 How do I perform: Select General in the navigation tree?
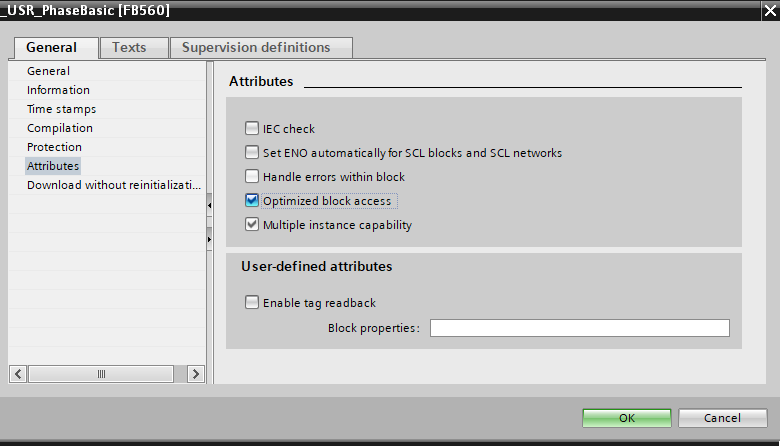point(48,71)
